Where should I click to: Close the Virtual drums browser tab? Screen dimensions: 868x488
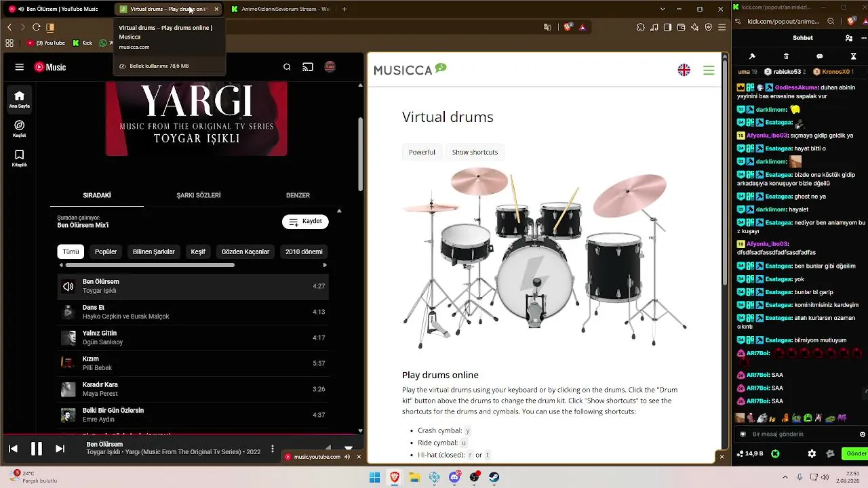coord(216,9)
